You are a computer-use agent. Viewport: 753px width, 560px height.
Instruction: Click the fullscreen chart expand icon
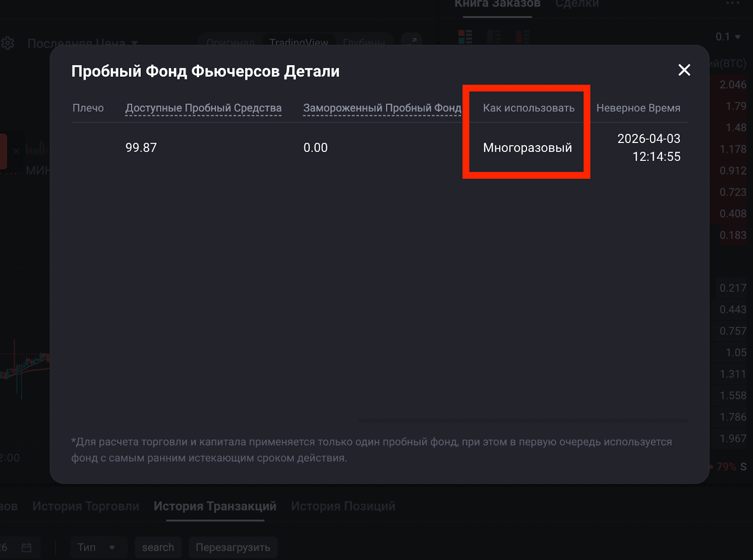(x=412, y=41)
